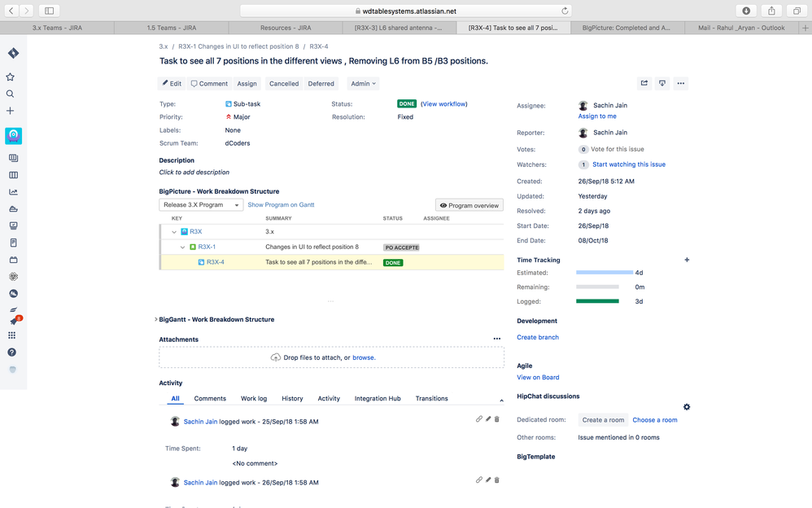Viewport: 812px width, 508px height.
Task: Click the Remaining time tracking bar
Action: click(597, 287)
